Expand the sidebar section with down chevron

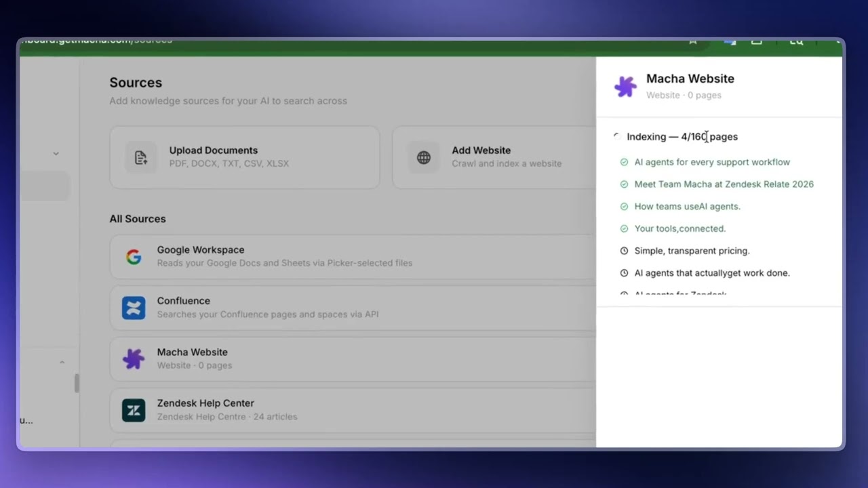pyautogui.click(x=56, y=154)
